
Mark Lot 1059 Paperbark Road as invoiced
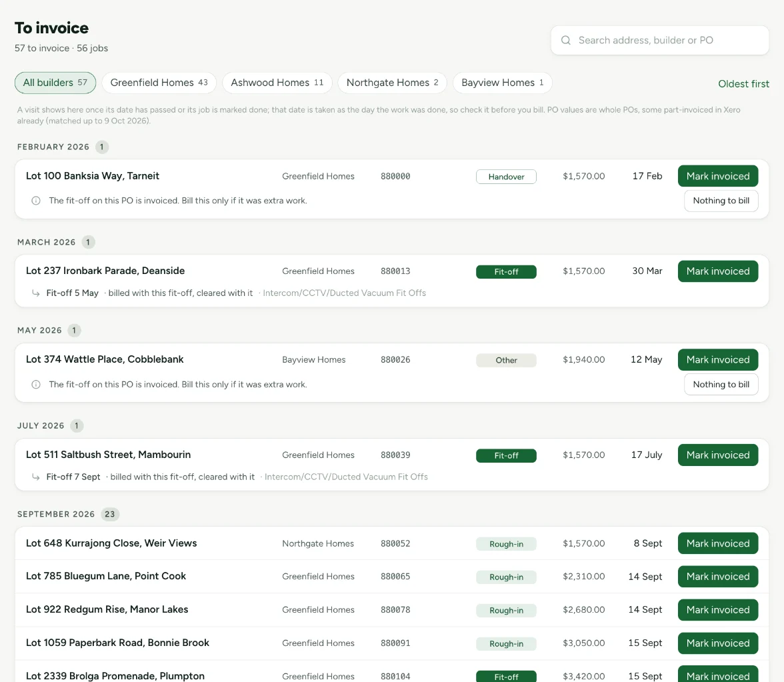coord(718,643)
